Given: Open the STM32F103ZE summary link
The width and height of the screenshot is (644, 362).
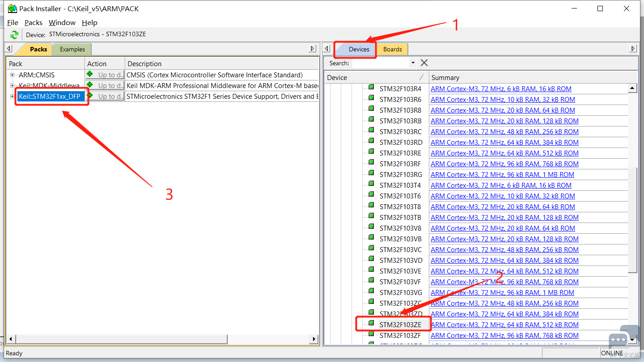Looking at the screenshot, I should pos(504,325).
